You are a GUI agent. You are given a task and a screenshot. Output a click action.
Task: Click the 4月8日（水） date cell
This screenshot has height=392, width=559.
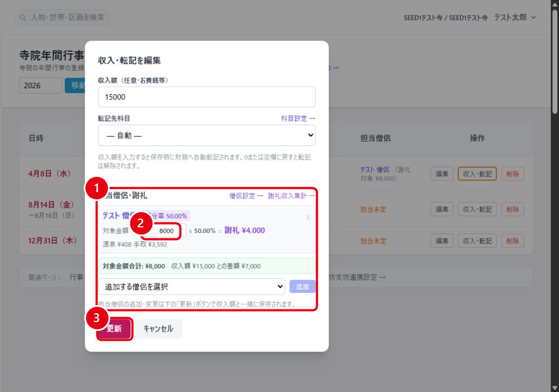click(x=50, y=173)
